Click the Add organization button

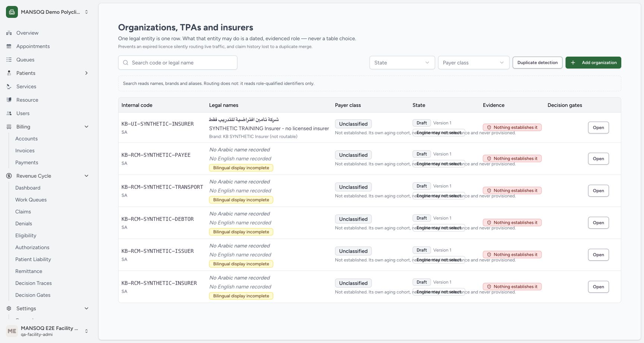point(593,63)
